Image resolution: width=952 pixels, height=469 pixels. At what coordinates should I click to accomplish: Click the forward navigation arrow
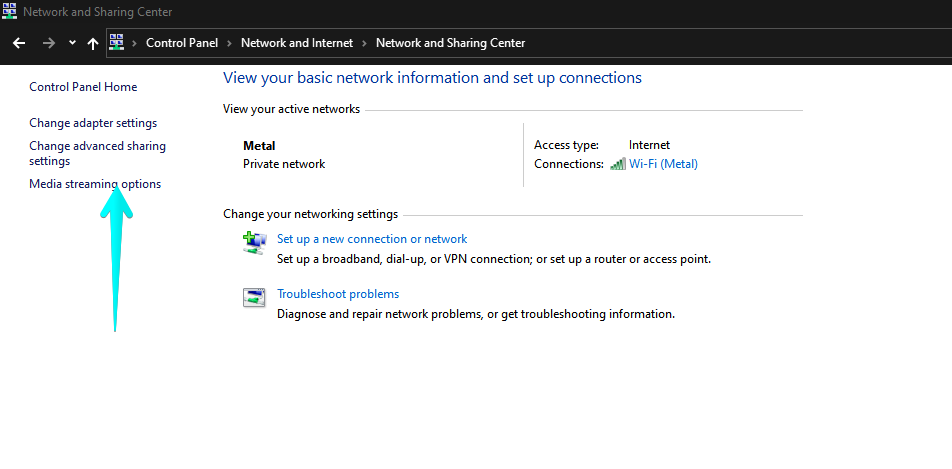tap(49, 43)
